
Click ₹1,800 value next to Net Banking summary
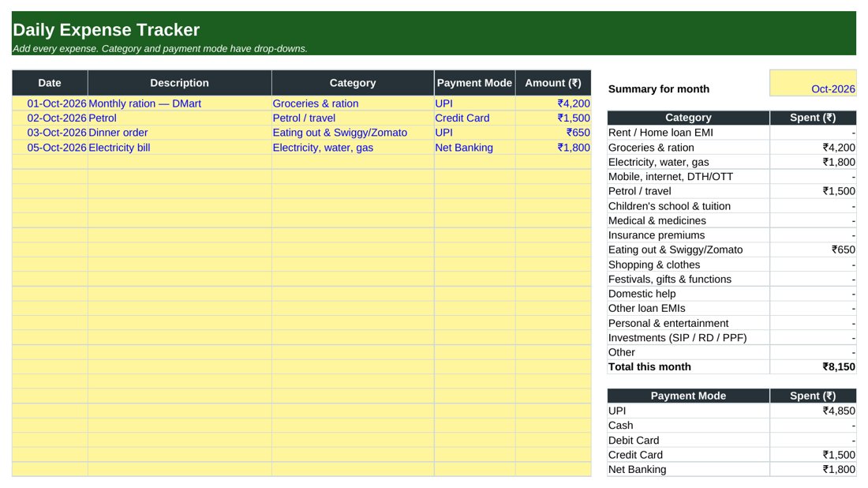(x=839, y=469)
